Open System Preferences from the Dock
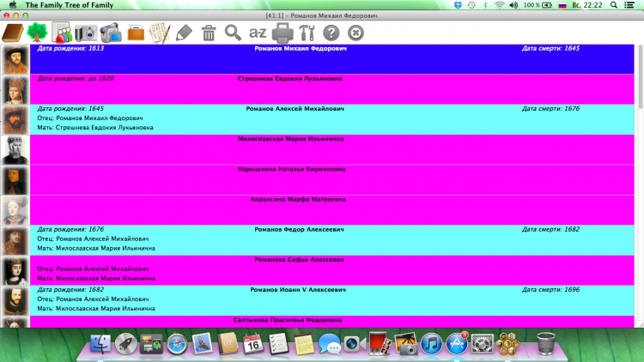This screenshot has height=362, width=644. click(x=482, y=343)
